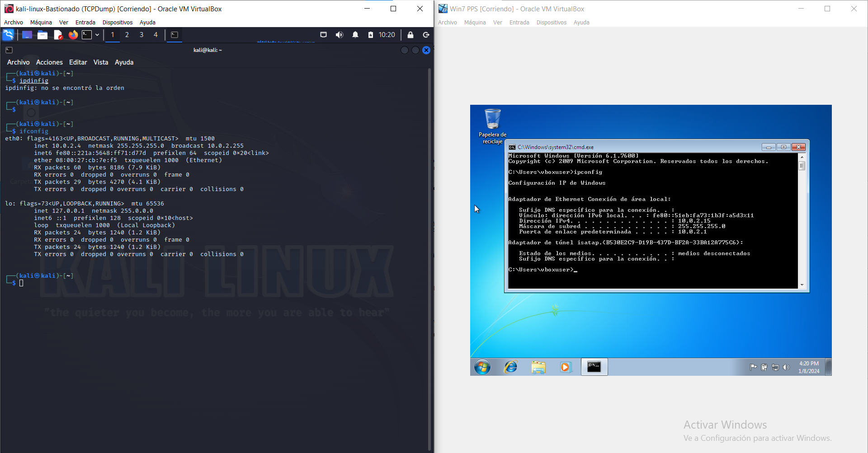Launch Internet Explorer from Windows taskbar
The image size is (868, 453).
point(510,367)
